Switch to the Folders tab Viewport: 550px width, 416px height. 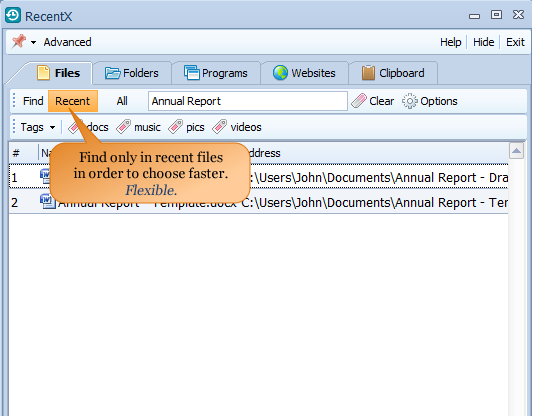[x=132, y=73]
